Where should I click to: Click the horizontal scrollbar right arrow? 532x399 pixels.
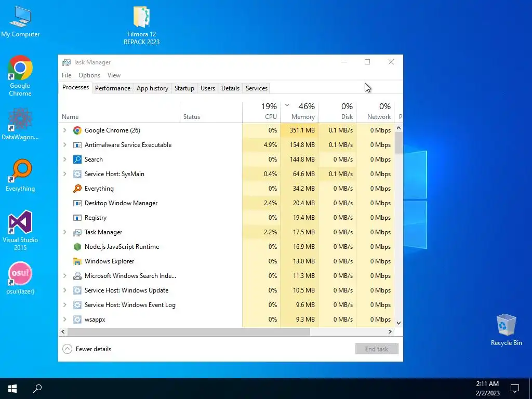tap(390, 332)
